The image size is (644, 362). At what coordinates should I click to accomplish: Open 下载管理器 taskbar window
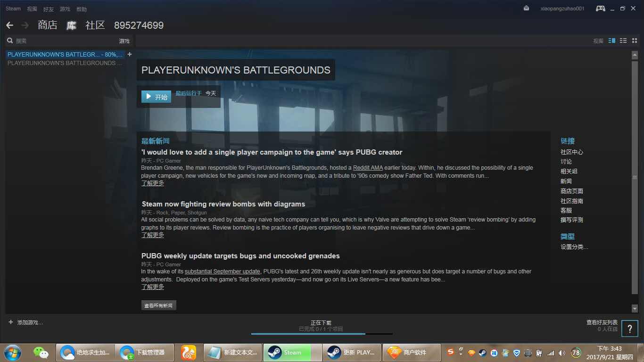pos(145,352)
